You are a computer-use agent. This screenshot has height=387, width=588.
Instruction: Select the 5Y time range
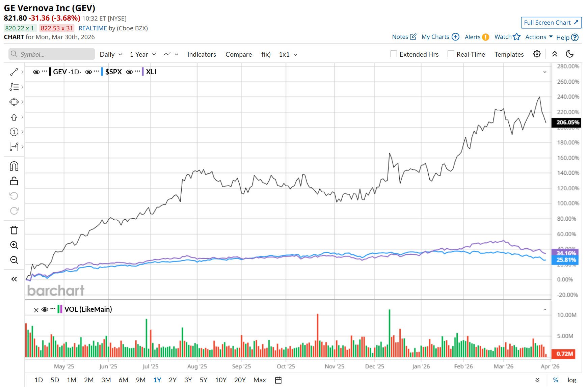(204, 380)
